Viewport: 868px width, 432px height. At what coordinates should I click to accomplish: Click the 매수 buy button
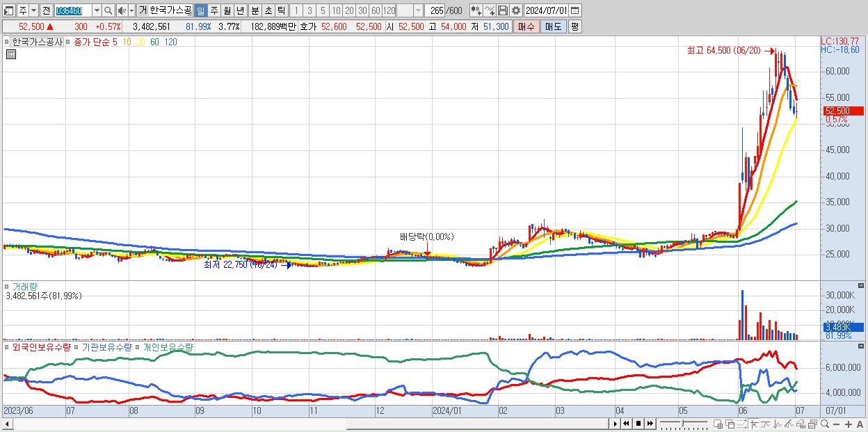[x=526, y=26]
